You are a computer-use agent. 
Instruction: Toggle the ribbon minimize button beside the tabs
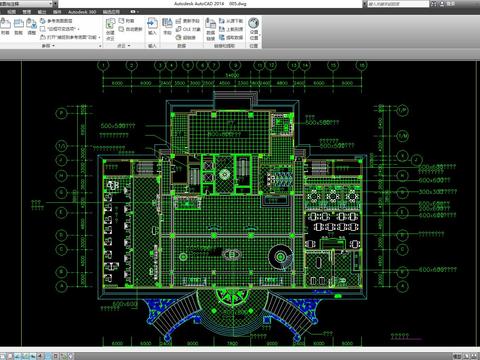pyautogui.click(x=133, y=12)
